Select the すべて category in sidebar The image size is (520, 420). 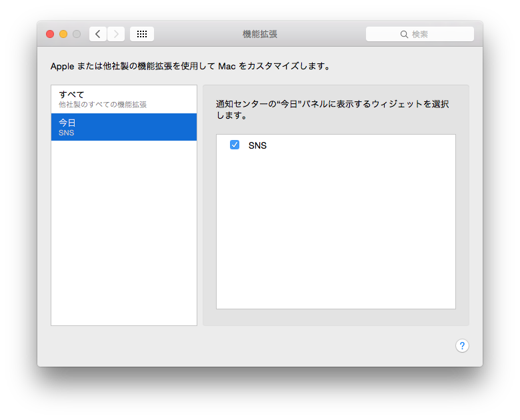(x=124, y=99)
